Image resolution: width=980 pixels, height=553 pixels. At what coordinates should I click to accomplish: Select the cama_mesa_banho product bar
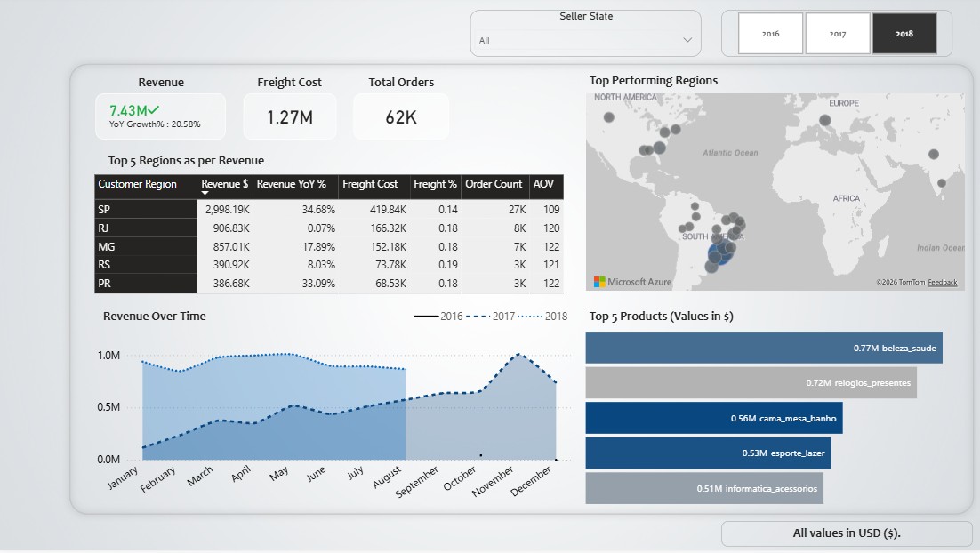click(x=714, y=418)
